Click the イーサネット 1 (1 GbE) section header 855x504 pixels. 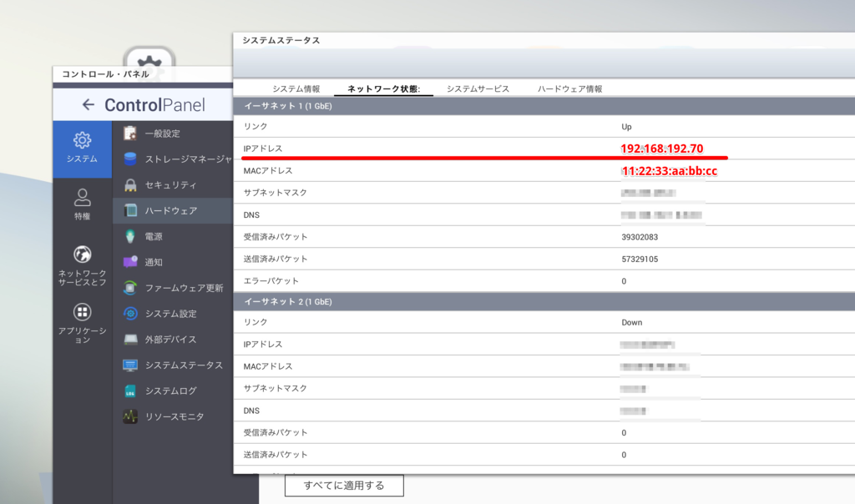tap(544, 106)
